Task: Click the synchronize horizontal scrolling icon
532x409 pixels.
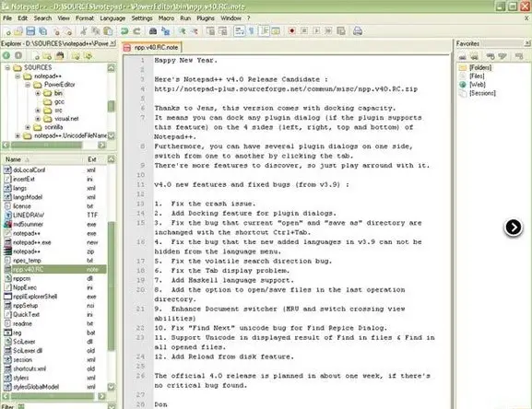Action: point(223,31)
